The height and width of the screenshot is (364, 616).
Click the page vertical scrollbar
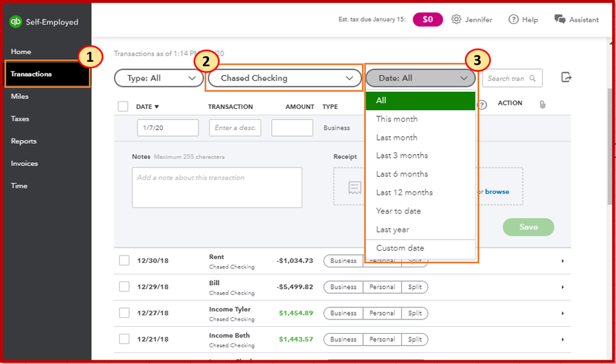(610, 146)
